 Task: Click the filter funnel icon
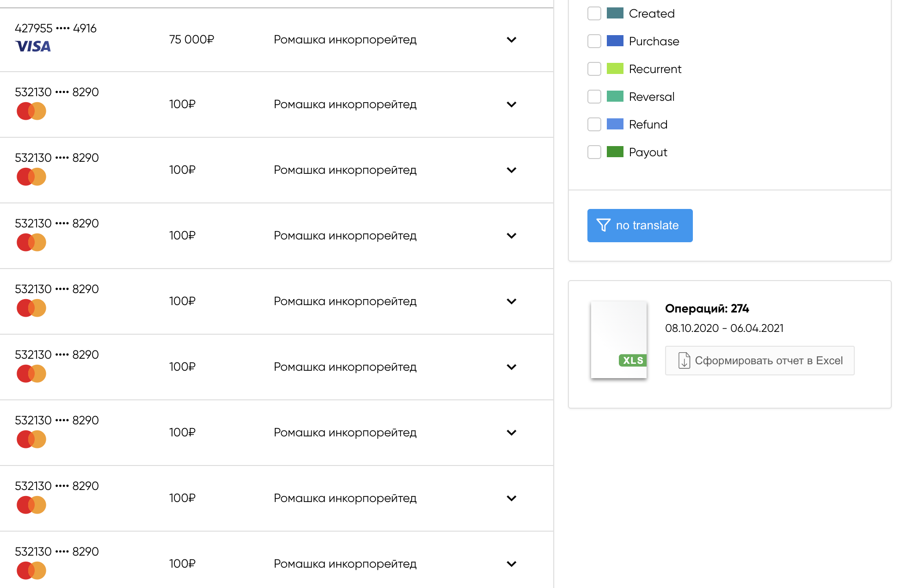(x=603, y=225)
